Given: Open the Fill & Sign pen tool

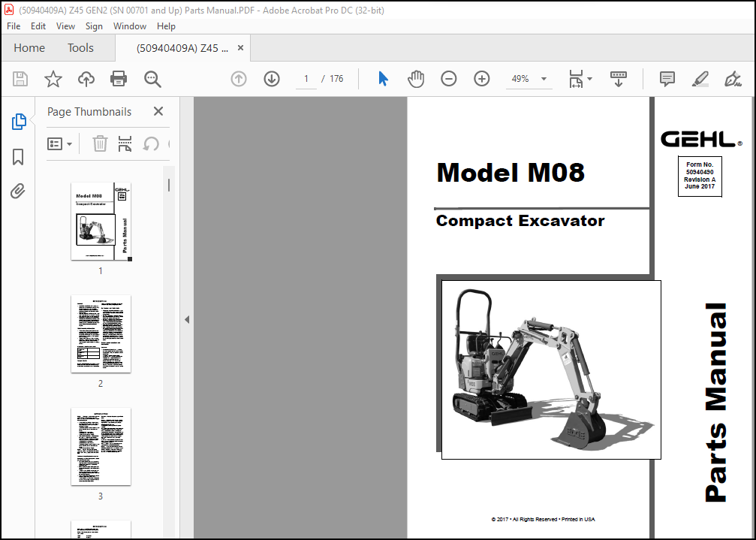Looking at the screenshot, I should (733, 79).
